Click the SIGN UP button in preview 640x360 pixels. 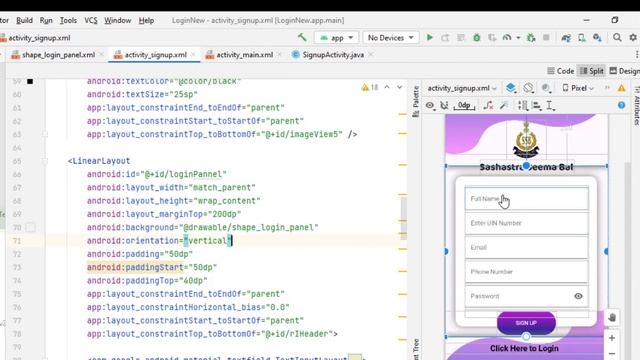click(x=526, y=323)
